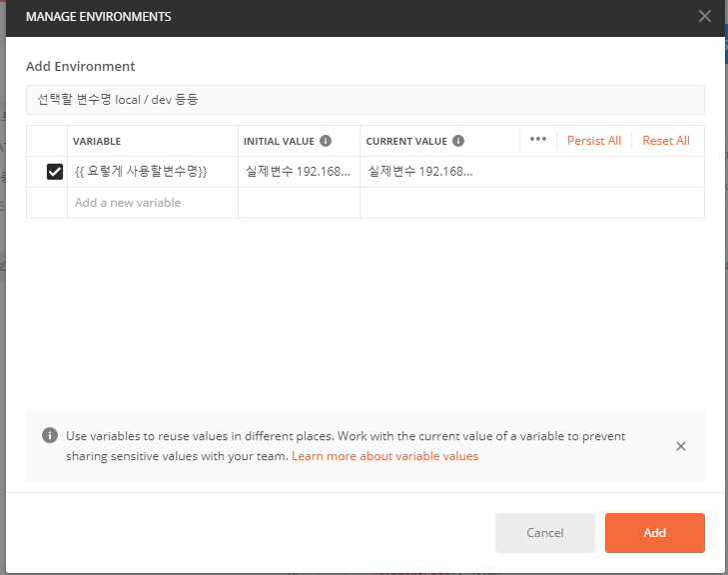The width and height of the screenshot is (728, 575).
Task: Click the info icon in the hint banner
Action: 50,435
